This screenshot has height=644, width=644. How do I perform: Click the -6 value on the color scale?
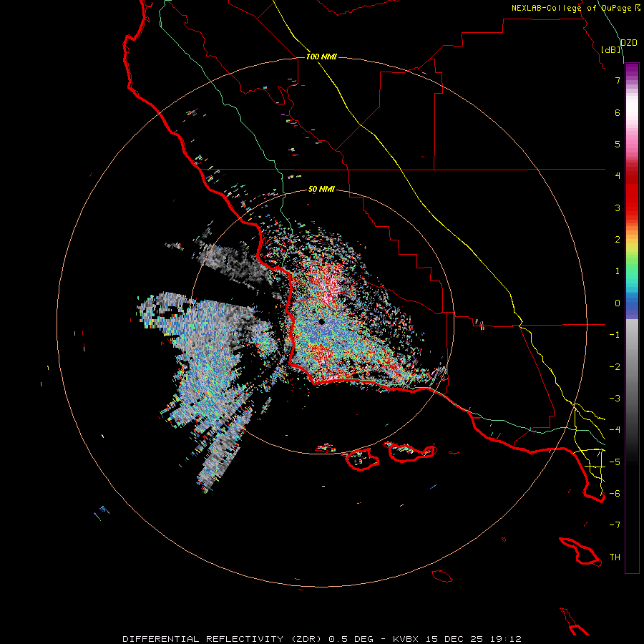(615, 494)
